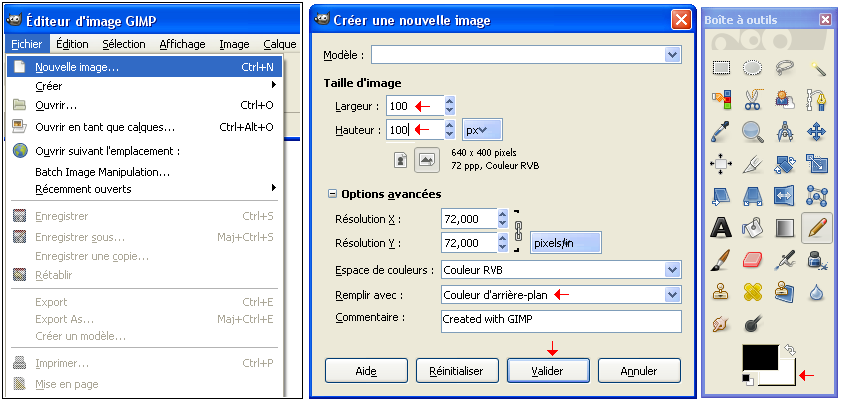Select the Heal bandage tool
The image size is (841, 402).
pos(753,292)
